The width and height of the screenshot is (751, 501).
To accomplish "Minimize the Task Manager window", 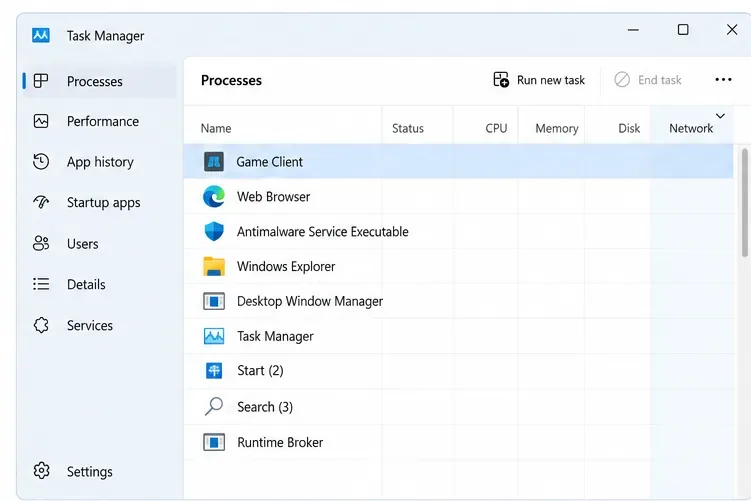I will coord(633,30).
